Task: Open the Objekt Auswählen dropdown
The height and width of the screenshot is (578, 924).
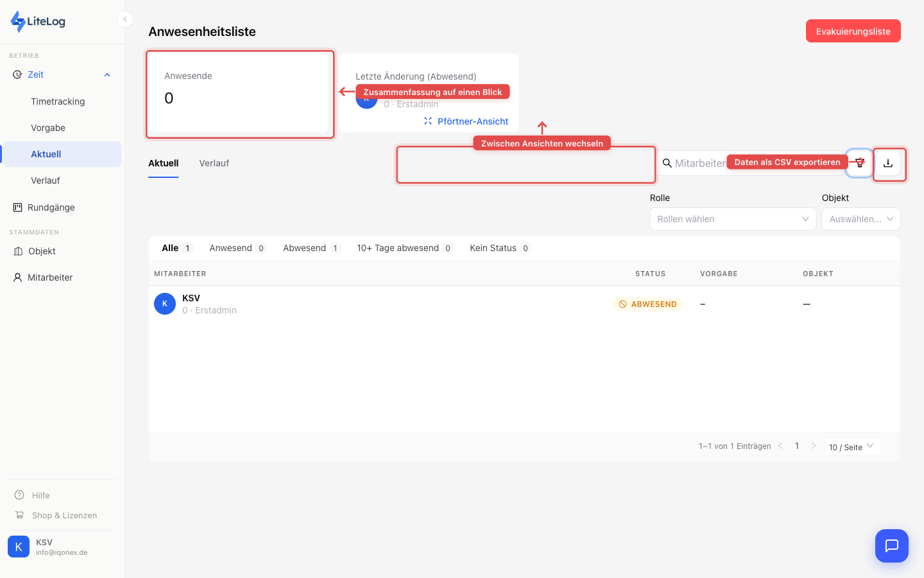Action: [860, 219]
